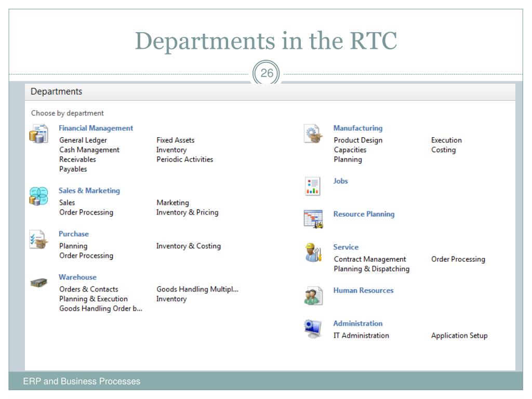Image resolution: width=532 pixels, height=399 pixels.
Task: Select Goods Handling Multipl... entry
Action: pyautogui.click(x=197, y=289)
